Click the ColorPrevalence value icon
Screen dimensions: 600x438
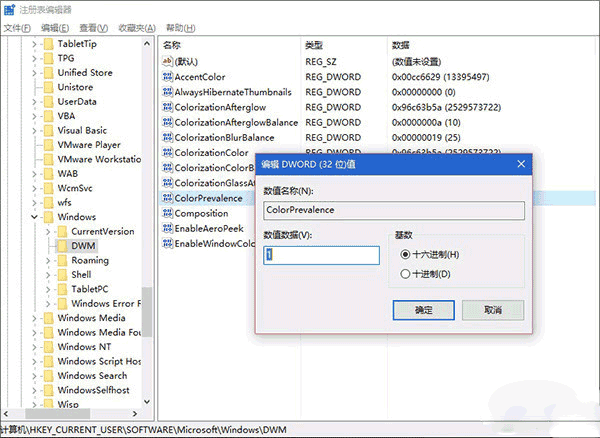[x=167, y=198]
